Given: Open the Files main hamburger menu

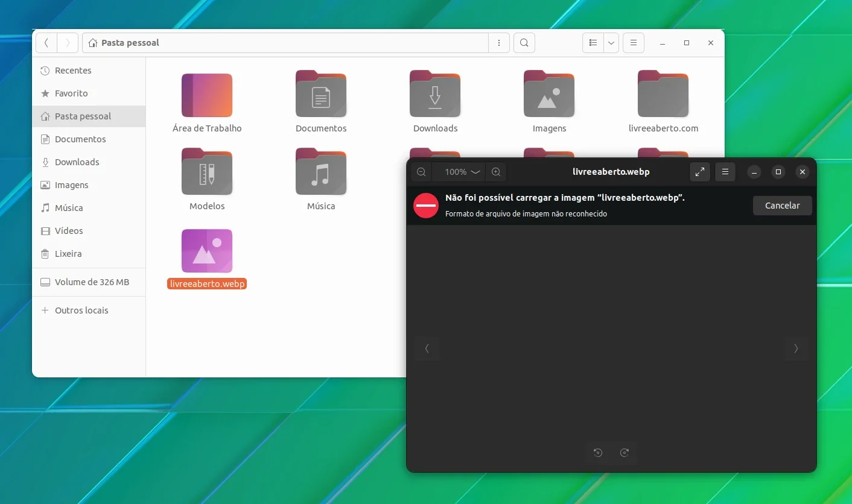Looking at the screenshot, I should coord(634,43).
